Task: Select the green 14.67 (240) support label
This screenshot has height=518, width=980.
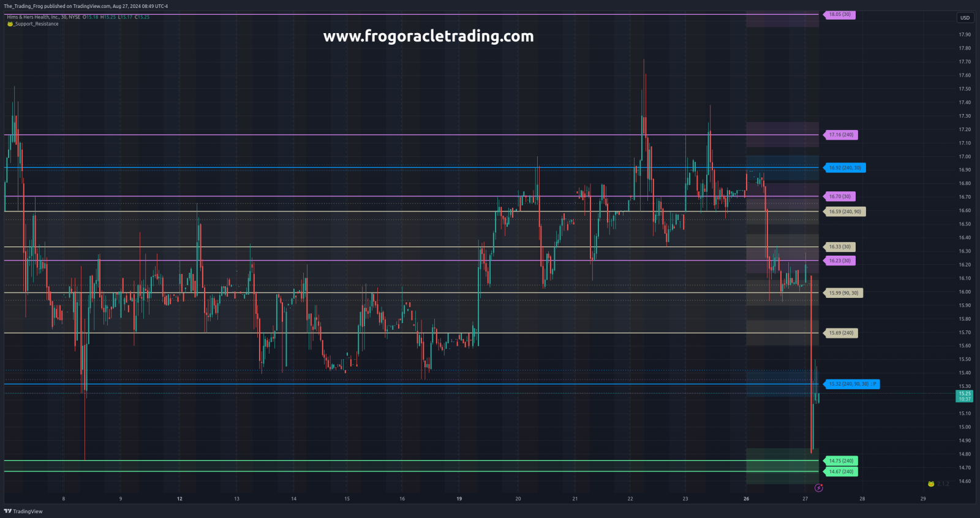Action: 841,472
